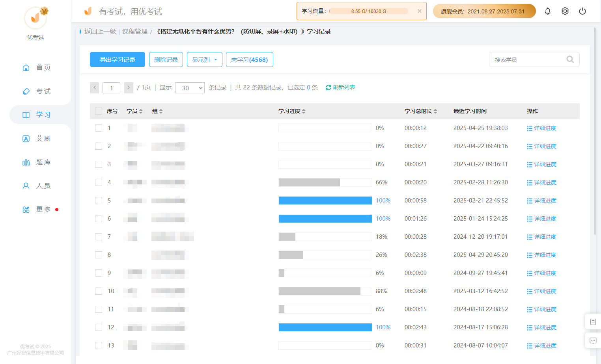The width and height of the screenshot is (601, 364).
Task: Click the 优考试 avatar logo
Action: click(35, 18)
